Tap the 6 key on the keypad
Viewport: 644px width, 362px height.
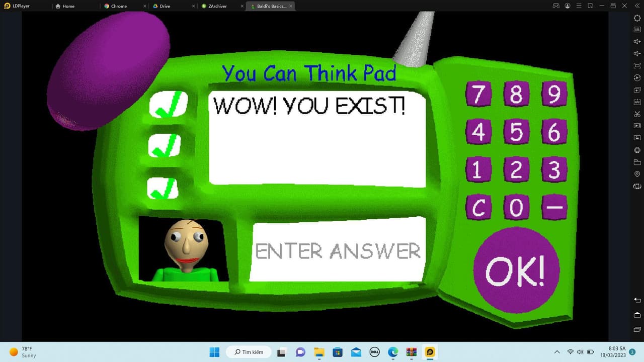pos(554,132)
